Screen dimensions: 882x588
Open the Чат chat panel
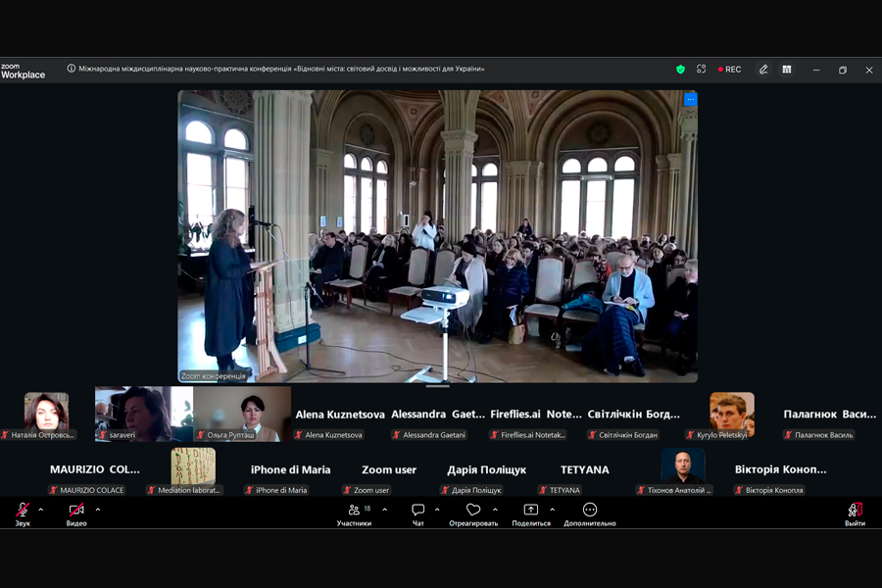pyautogui.click(x=418, y=514)
